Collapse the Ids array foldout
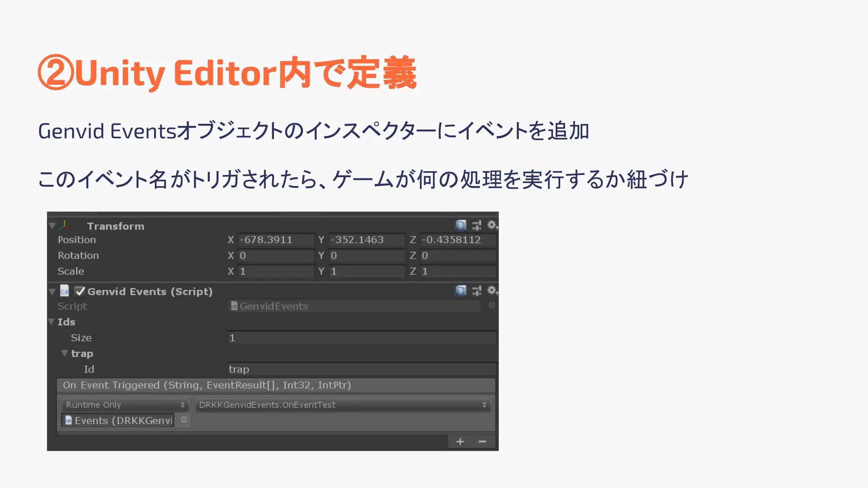Screen dimensions: 868x488 click(x=51, y=322)
